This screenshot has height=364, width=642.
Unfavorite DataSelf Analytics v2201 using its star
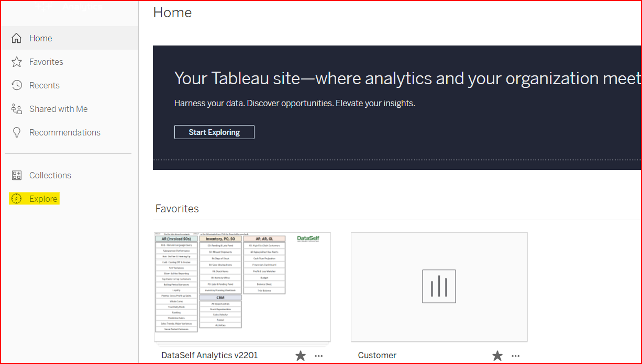(301, 356)
